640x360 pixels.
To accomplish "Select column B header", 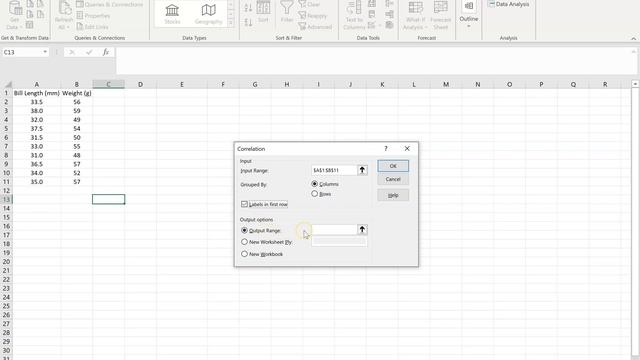I will tap(76, 84).
